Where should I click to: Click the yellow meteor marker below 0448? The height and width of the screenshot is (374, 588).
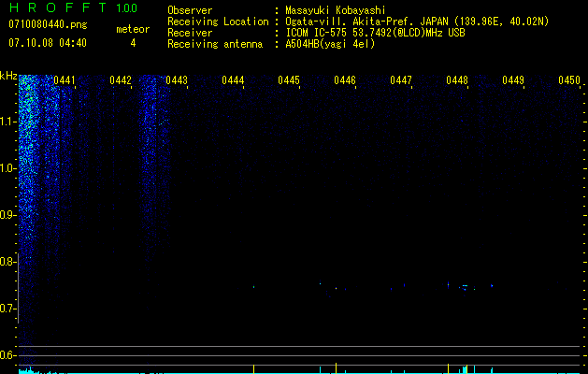(448, 368)
